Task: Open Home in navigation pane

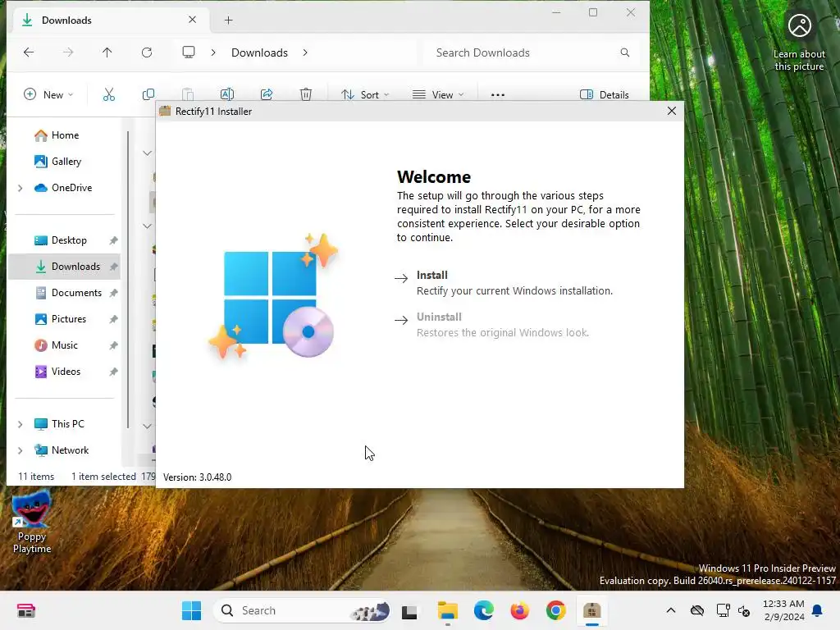Action: [57, 135]
